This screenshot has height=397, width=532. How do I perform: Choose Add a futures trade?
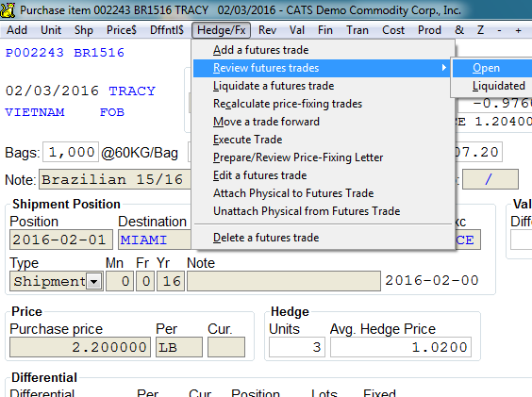322,50
